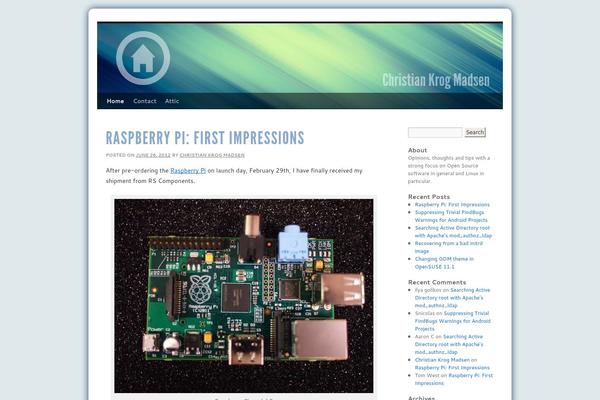Open the post link in Snicolas's comment

(453, 321)
